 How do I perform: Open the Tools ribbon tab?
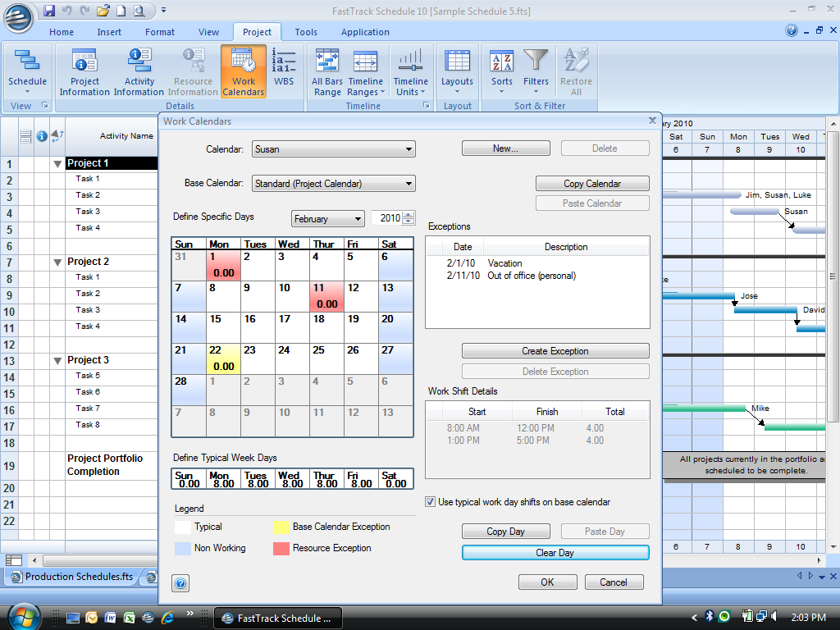click(306, 32)
